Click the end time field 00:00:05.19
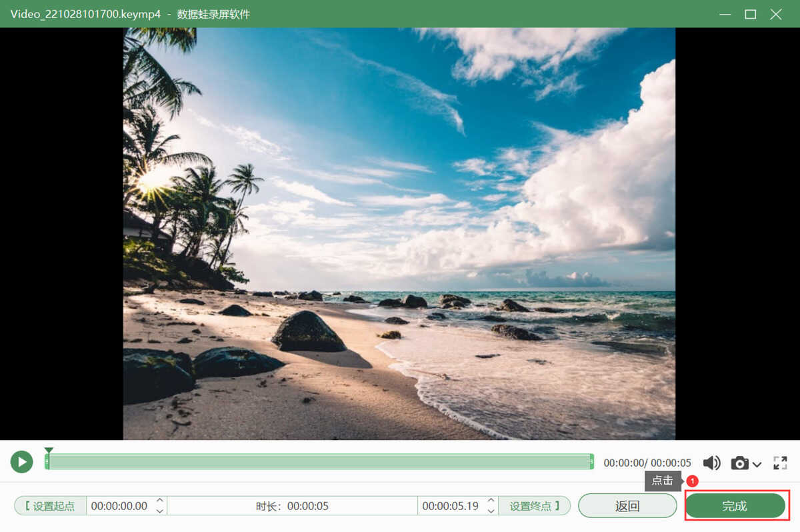Viewport: 800px width, 532px height. tap(450, 506)
